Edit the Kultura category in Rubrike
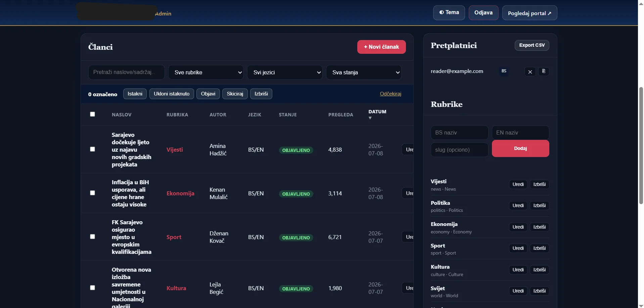 tap(518, 270)
